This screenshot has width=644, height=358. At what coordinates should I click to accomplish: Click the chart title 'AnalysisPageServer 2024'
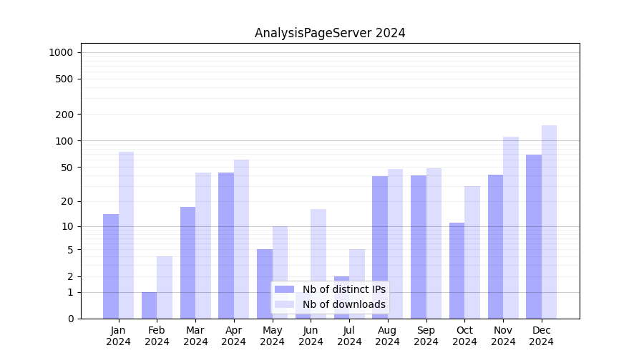point(330,33)
